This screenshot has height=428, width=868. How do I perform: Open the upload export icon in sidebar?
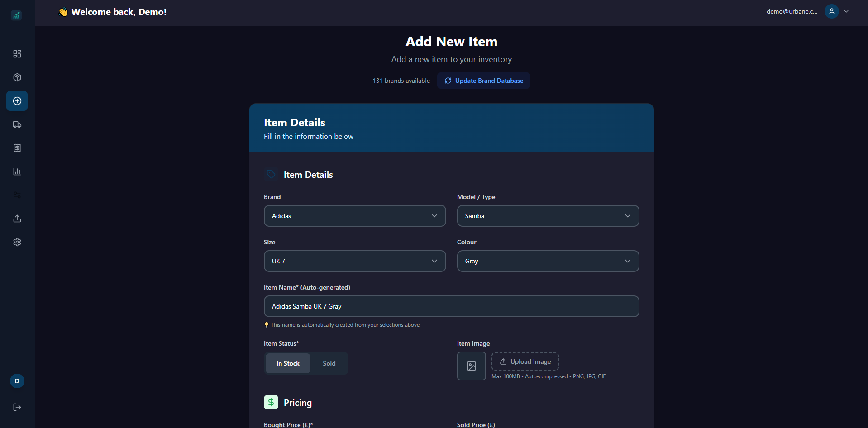pos(17,219)
